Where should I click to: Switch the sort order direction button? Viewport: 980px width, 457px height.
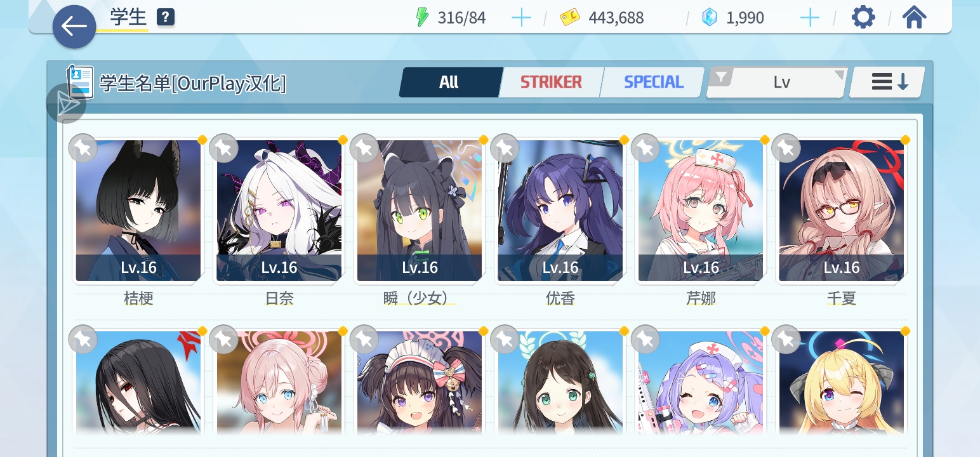887,83
